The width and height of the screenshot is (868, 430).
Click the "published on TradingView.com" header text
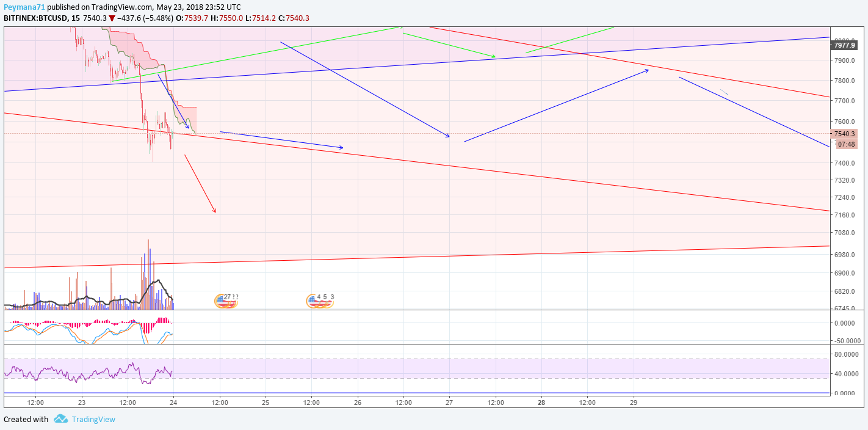click(x=99, y=7)
